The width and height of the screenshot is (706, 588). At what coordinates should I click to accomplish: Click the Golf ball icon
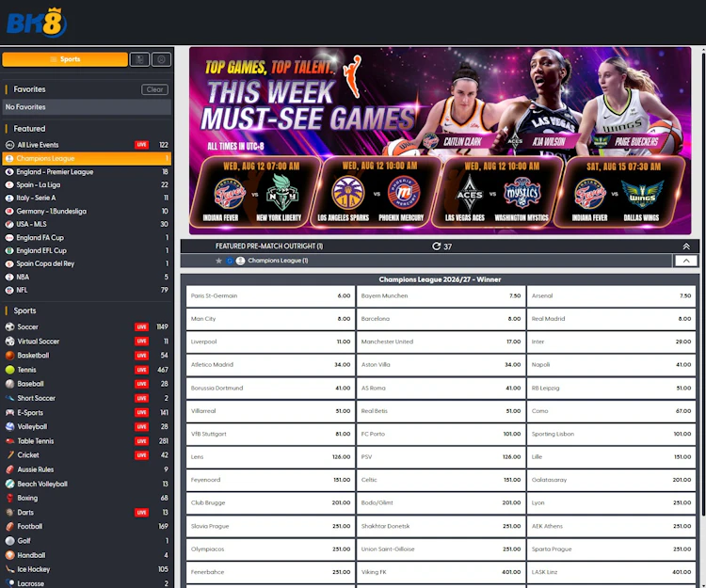10,541
